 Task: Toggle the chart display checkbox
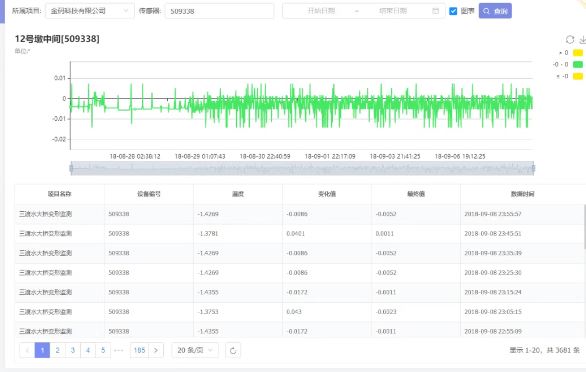tap(453, 11)
